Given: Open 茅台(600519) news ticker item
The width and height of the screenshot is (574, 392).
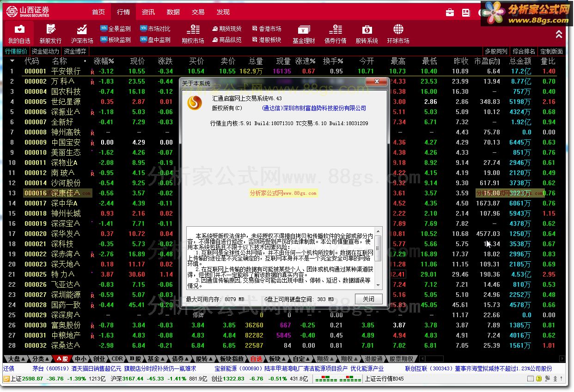Looking at the screenshot, I should (115, 368).
